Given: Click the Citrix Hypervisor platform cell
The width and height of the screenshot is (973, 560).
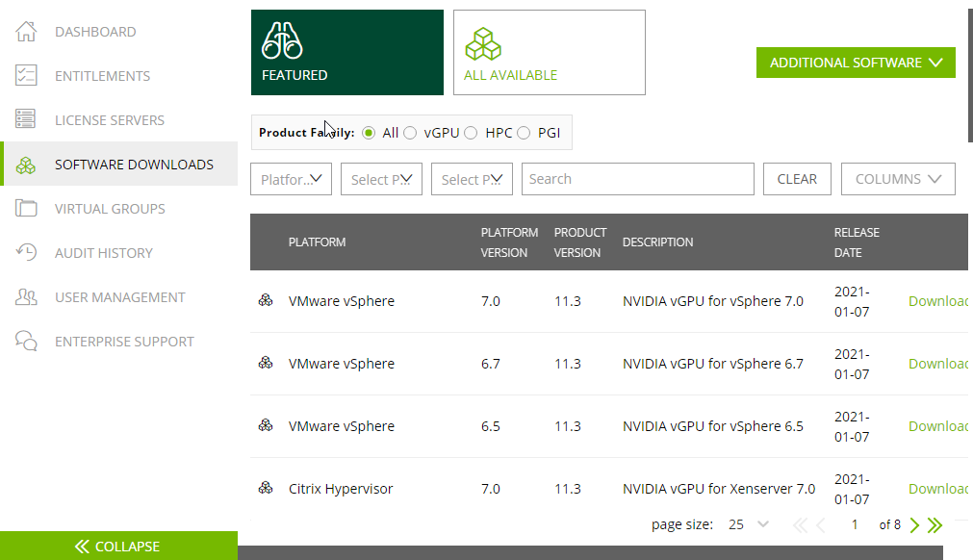Looking at the screenshot, I should click(x=341, y=489).
